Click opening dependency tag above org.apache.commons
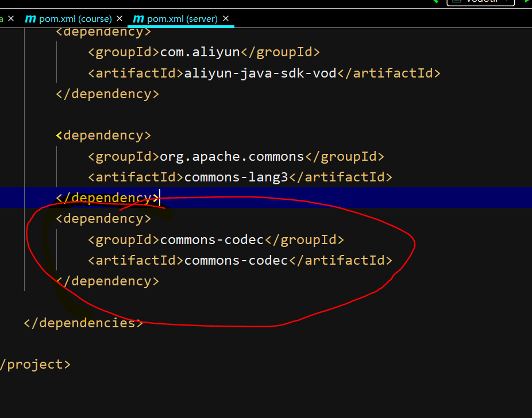Screen dimensions: 532x418 coord(103,136)
